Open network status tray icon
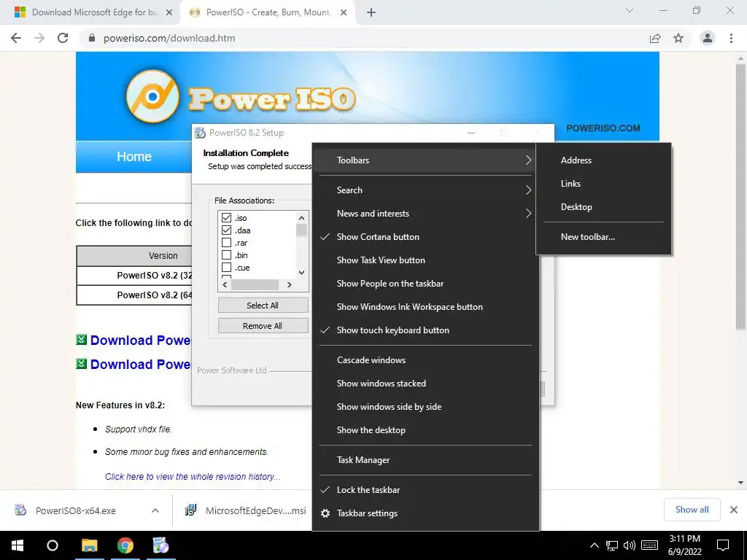The image size is (747, 560). tap(612, 545)
